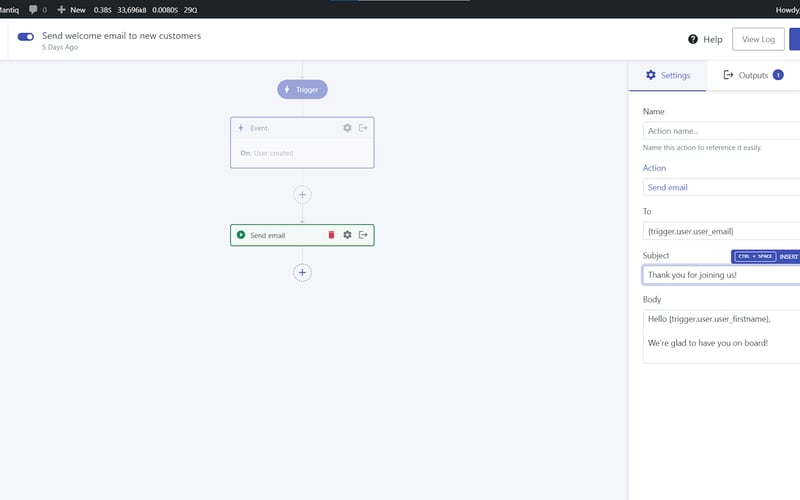Open outputs icon on Send email node
Viewport: 800px width, 500px height.
tap(363, 235)
